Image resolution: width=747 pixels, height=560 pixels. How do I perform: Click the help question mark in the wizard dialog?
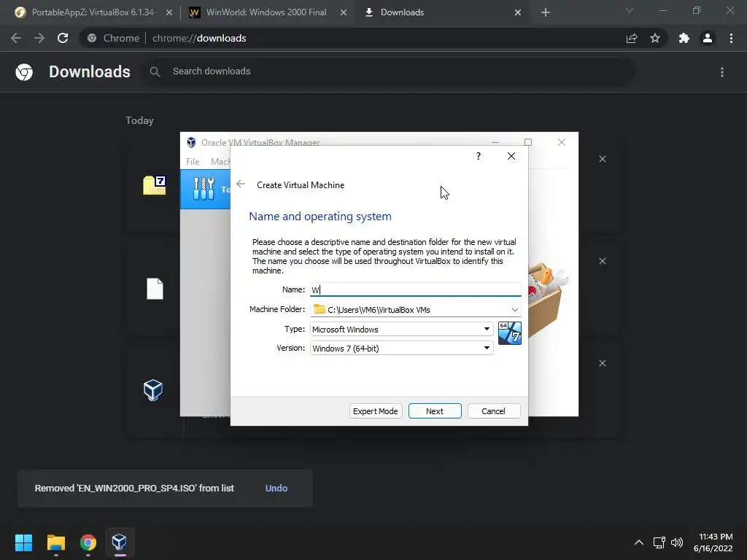(x=479, y=156)
